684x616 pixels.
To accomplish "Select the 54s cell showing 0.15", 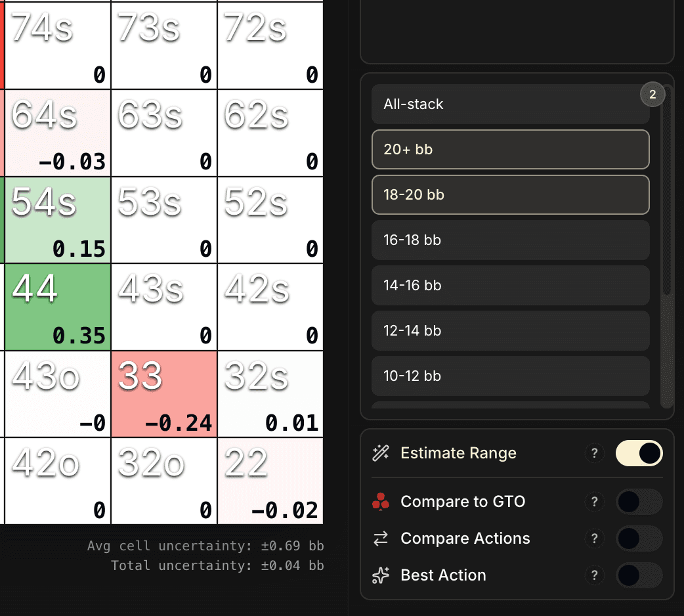I will click(x=58, y=220).
